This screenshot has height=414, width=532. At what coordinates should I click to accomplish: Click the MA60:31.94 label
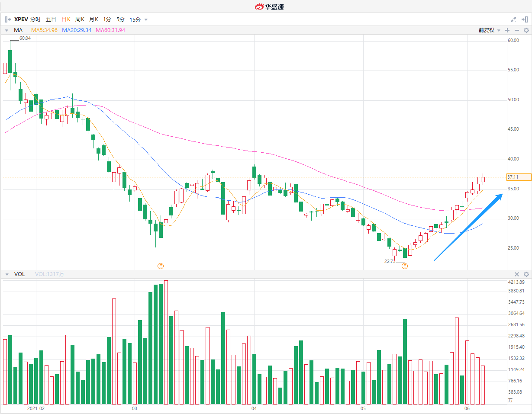[110, 30]
